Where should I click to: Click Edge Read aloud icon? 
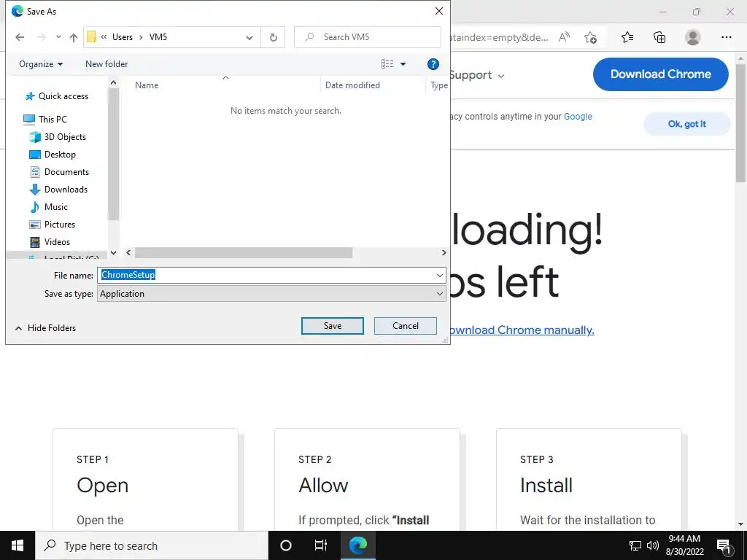click(564, 37)
